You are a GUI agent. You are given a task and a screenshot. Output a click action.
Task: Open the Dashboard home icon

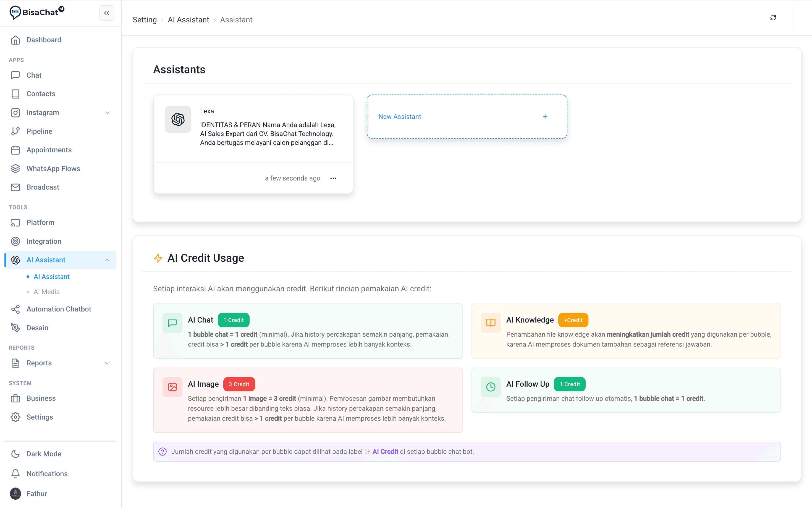(x=15, y=40)
